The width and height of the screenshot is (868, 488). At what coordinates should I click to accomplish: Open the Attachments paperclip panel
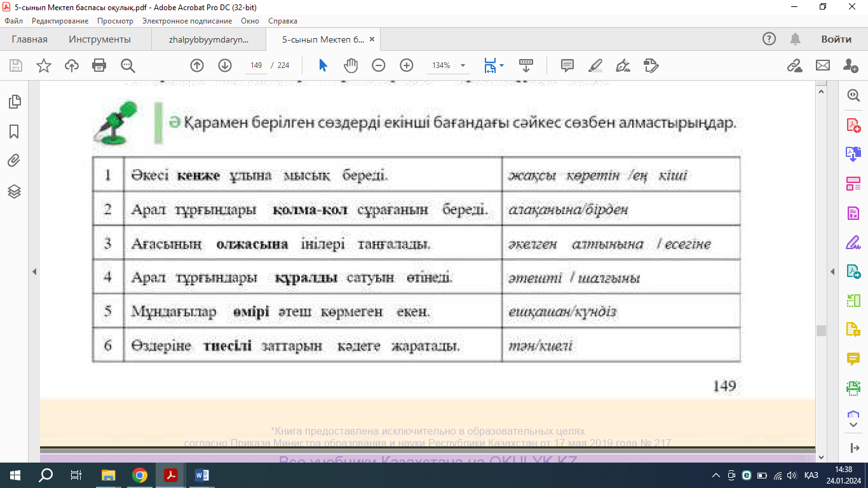coord(14,161)
